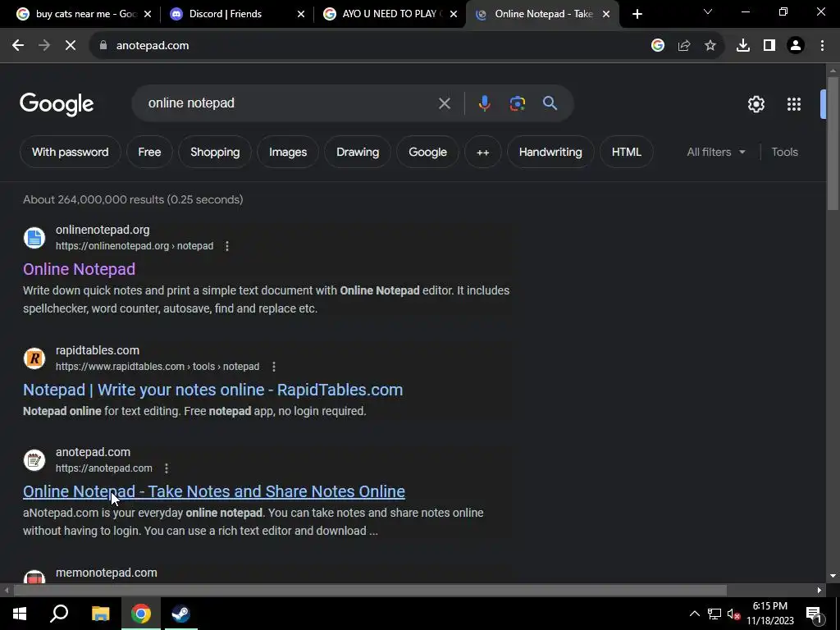Open a new browser tab
Viewport: 840px width, 630px height.
pos(637,14)
